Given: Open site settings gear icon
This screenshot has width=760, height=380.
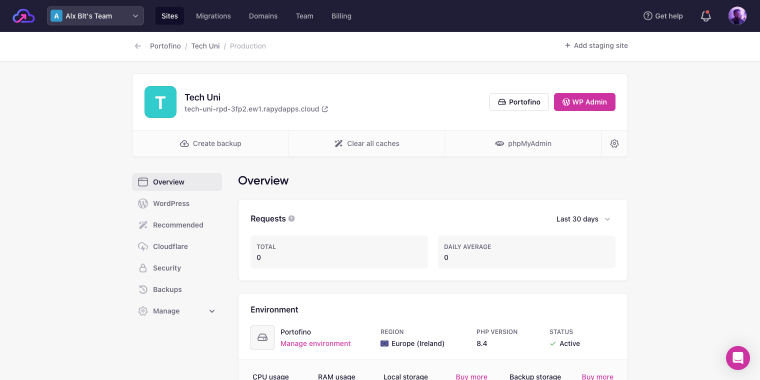Looking at the screenshot, I should point(615,143).
